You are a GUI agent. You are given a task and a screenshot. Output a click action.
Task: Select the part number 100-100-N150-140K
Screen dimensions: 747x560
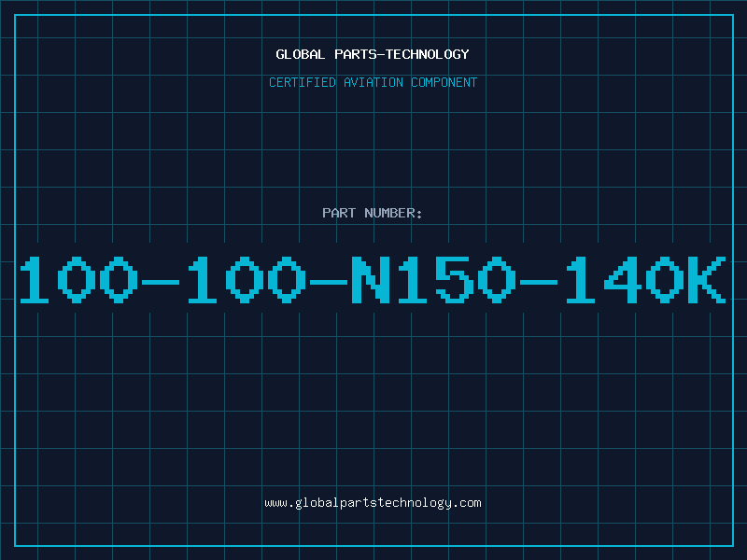pyautogui.click(x=373, y=280)
